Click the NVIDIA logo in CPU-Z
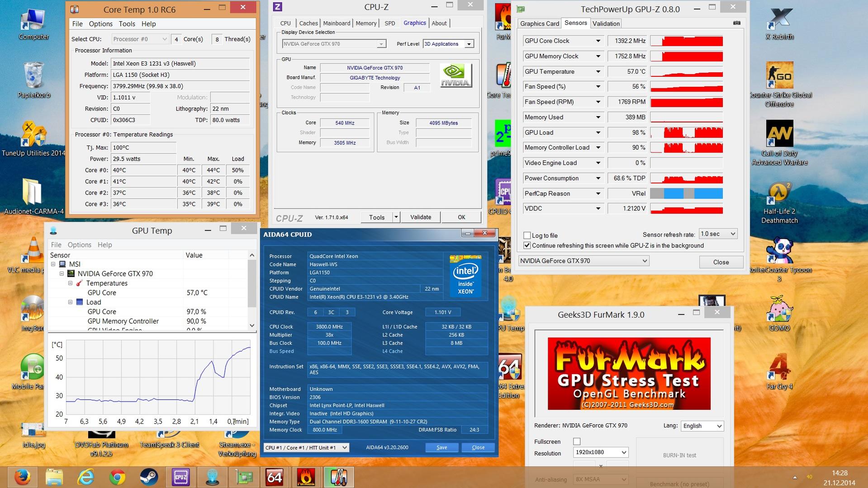 click(x=456, y=76)
